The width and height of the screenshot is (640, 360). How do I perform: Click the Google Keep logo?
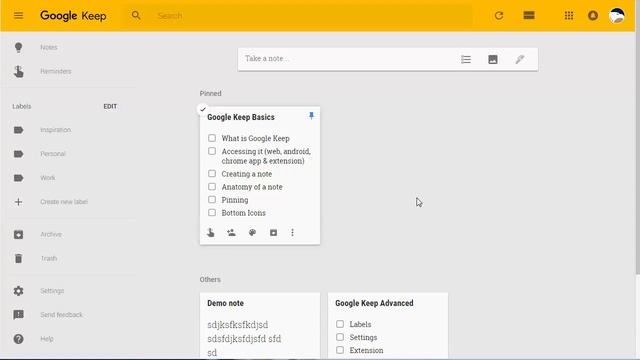tap(73, 16)
